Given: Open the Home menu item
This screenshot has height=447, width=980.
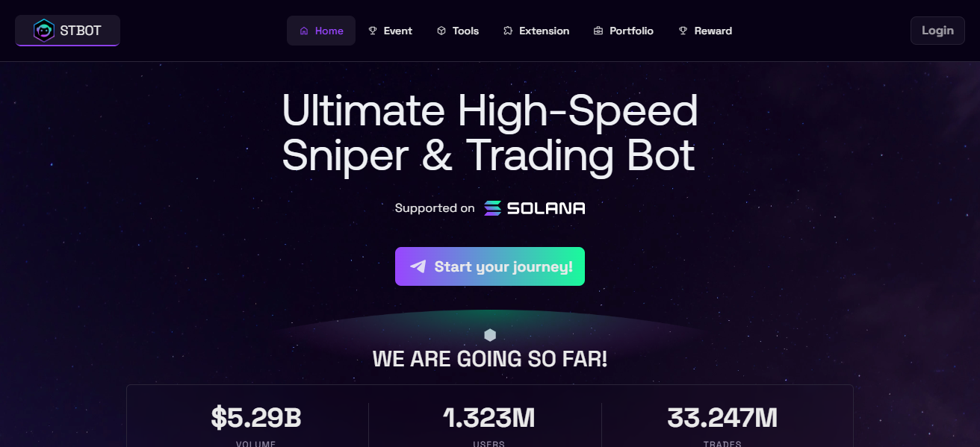Looking at the screenshot, I should click(321, 31).
